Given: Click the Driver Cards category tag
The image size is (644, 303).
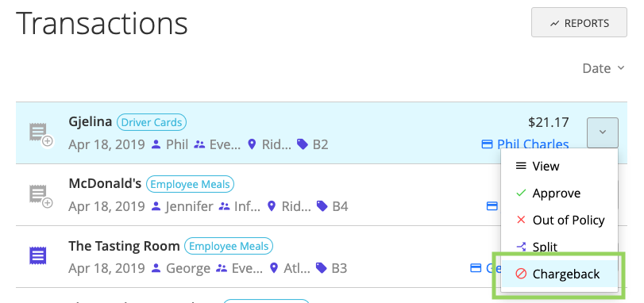Looking at the screenshot, I should [x=152, y=122].
